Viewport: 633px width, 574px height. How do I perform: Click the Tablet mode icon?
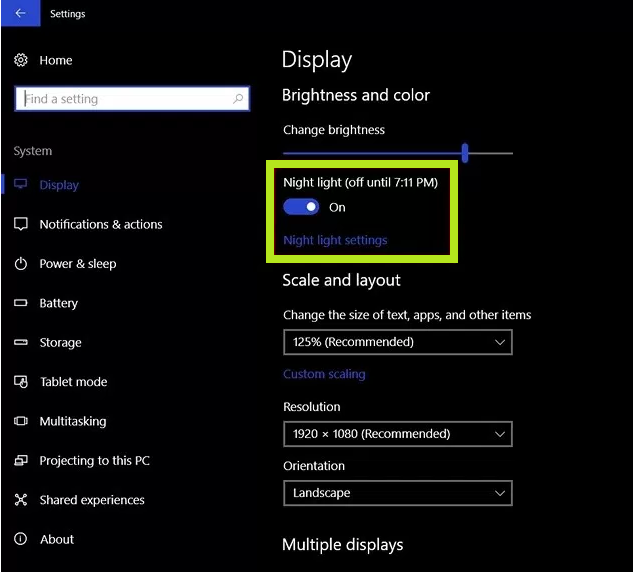tap(21, 381)
